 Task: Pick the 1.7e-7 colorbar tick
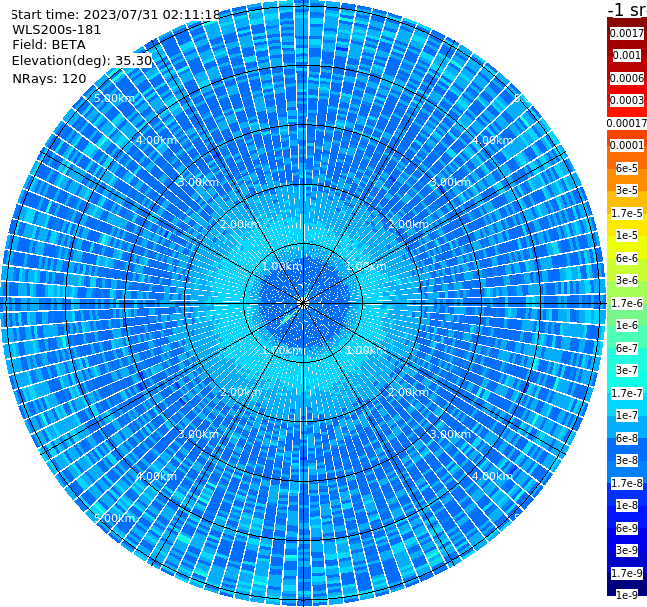coord(627,393)
